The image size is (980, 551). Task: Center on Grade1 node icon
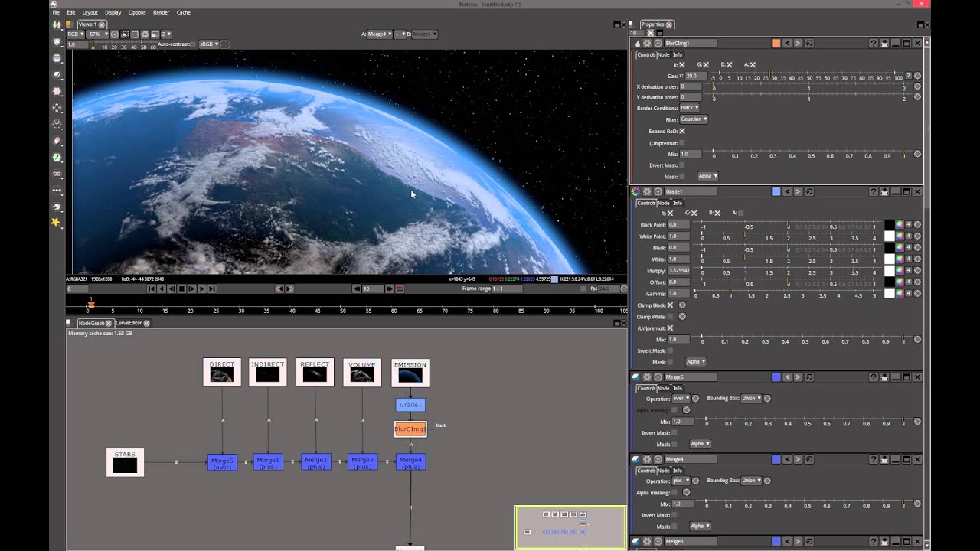(x=658, y=191)
